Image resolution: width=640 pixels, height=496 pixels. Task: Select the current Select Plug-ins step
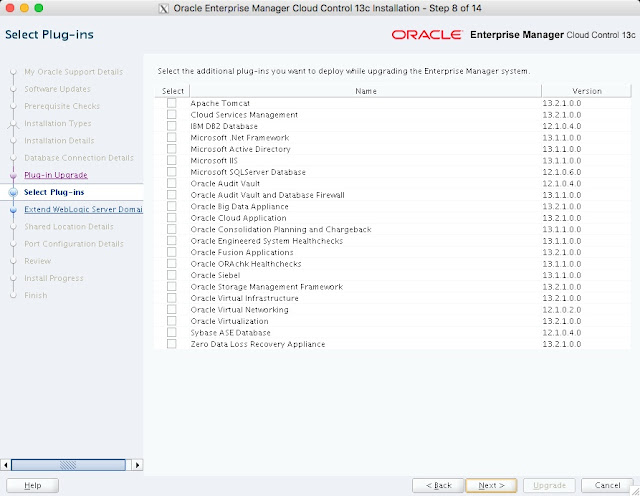[x=54, y=192]
